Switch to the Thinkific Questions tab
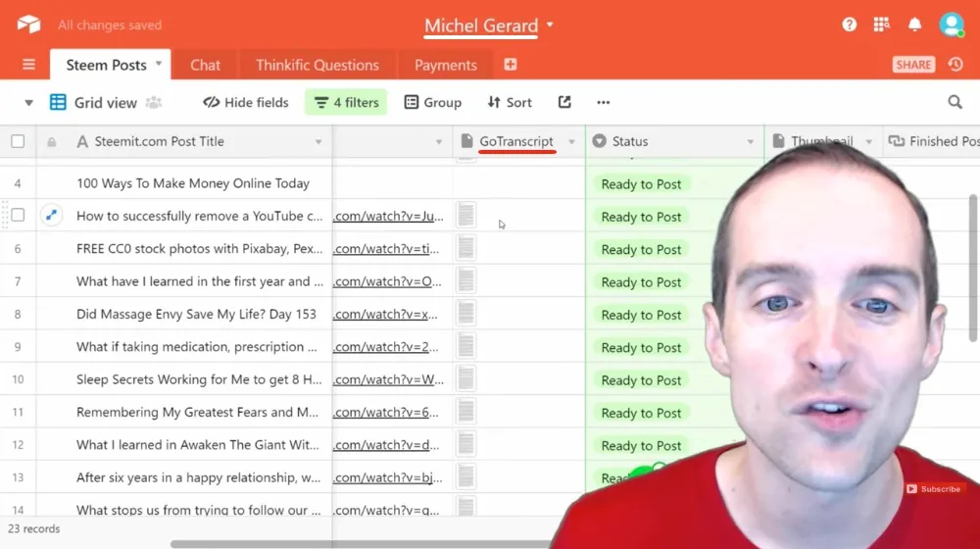The width and height of the screenshot is (980, 549). click(317, 65)
